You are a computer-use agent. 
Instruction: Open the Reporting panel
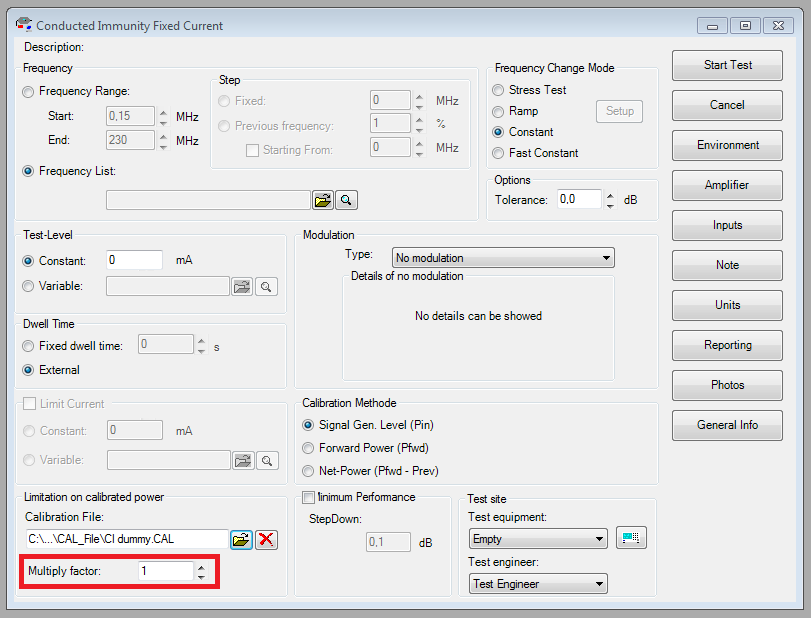pyautogui.click(x=727, y=345)
